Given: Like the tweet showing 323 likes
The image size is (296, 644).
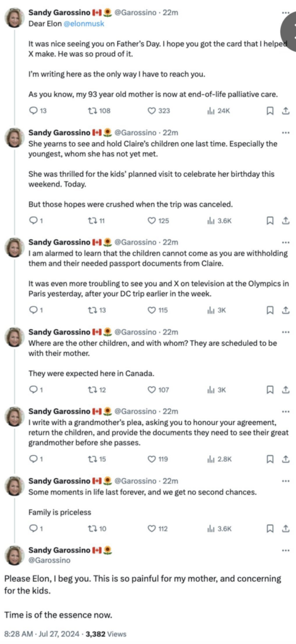Looking at the screenshot, I should 159,111.
